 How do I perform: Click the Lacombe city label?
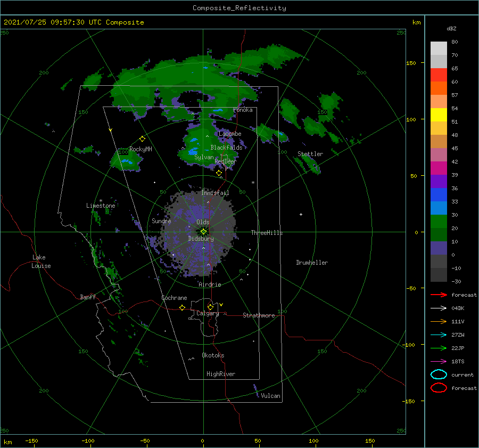pyautogui.click(x=230, y=134)
